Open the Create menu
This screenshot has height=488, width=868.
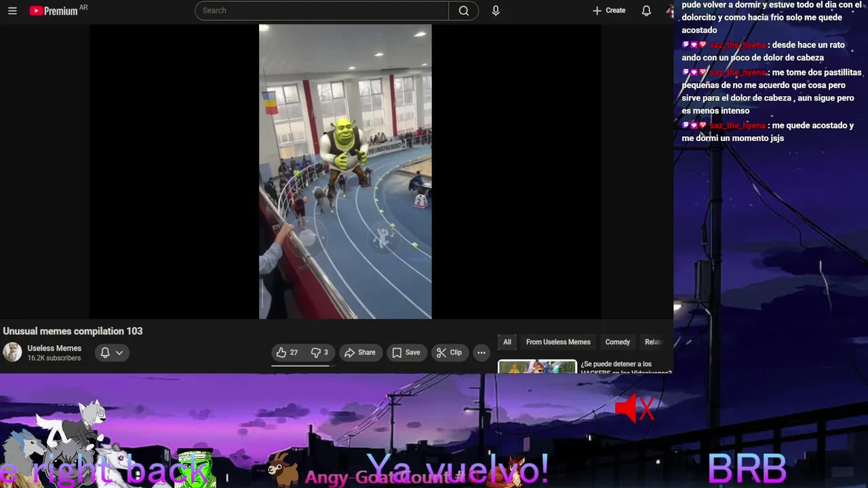click(609, 11)
